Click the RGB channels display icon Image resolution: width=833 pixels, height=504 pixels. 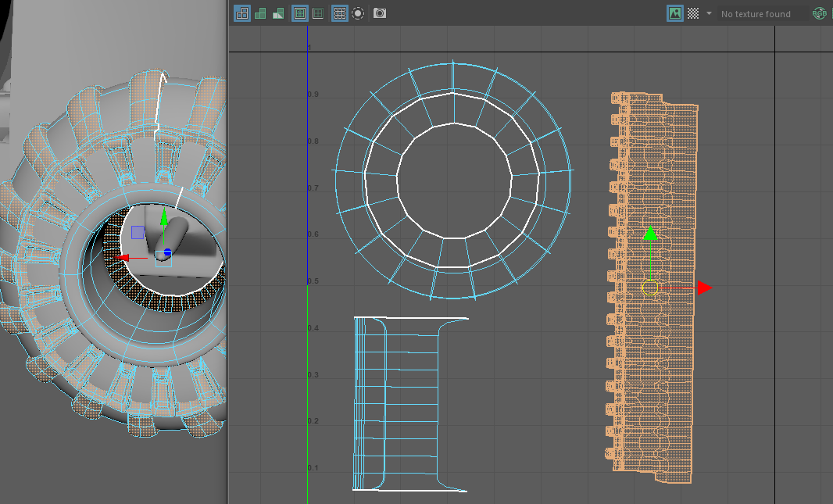tap(818, 13)
